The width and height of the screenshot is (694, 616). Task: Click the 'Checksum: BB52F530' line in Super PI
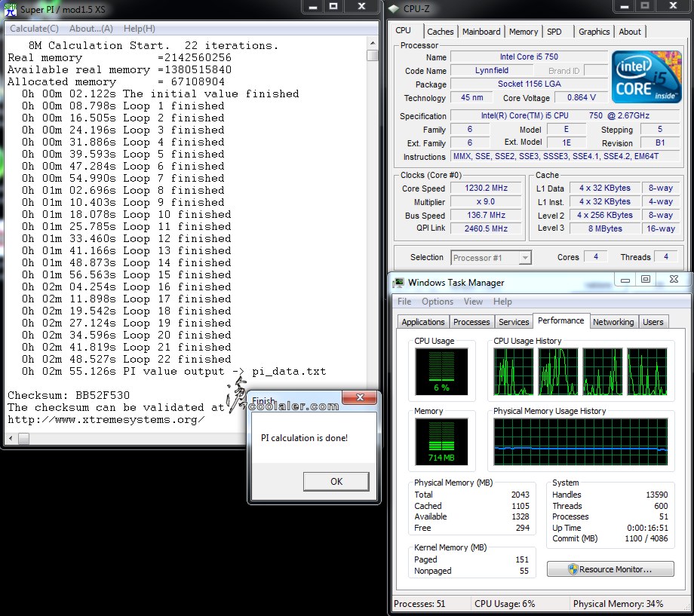point(69,395)
